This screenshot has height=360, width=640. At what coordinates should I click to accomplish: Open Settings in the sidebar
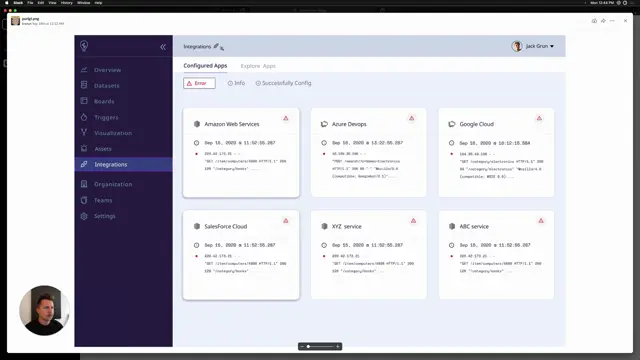104,216
